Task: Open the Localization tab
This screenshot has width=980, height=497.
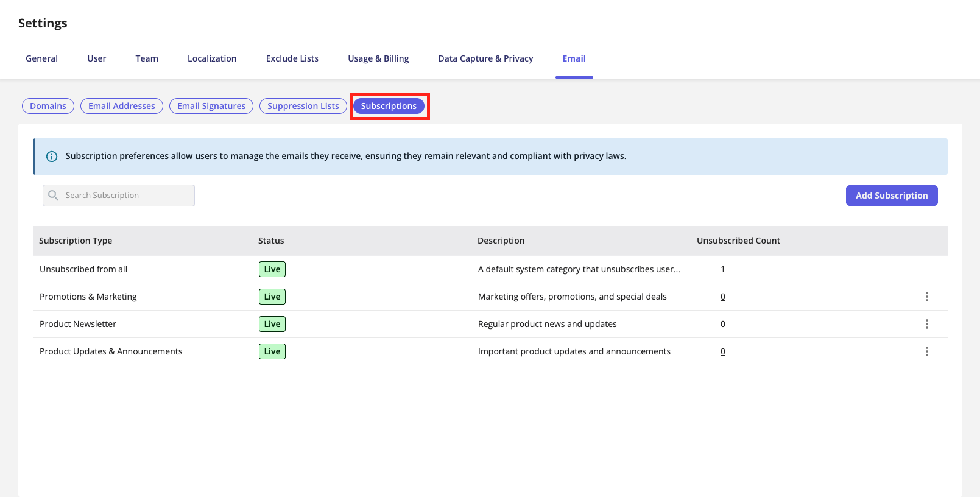Action: coord(212,58)
